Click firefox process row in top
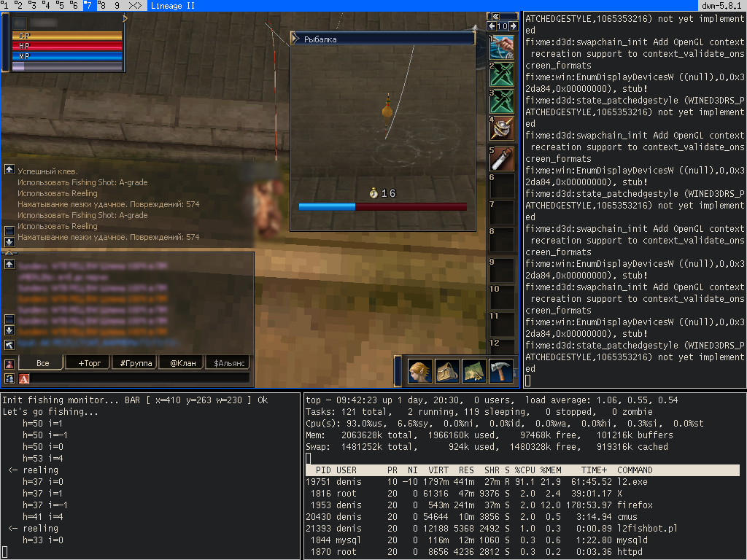Screen dimensions: 747x560 coord(479,505)
